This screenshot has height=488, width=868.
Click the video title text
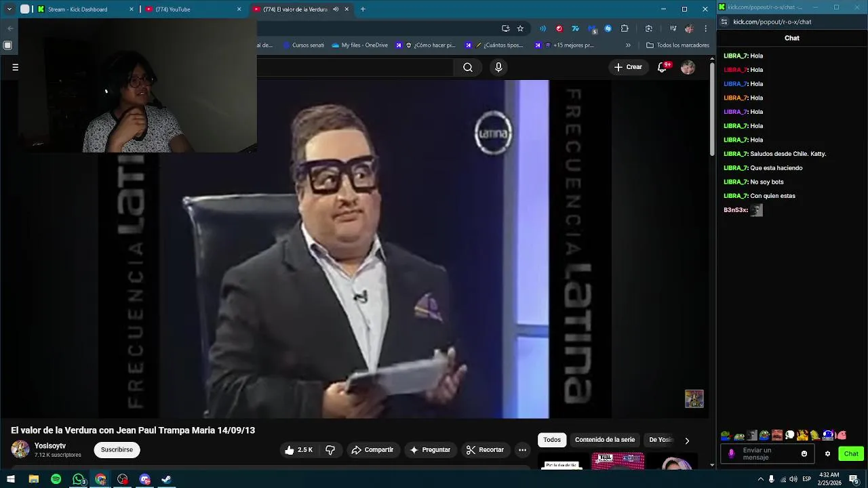click(x=133, y=430)
